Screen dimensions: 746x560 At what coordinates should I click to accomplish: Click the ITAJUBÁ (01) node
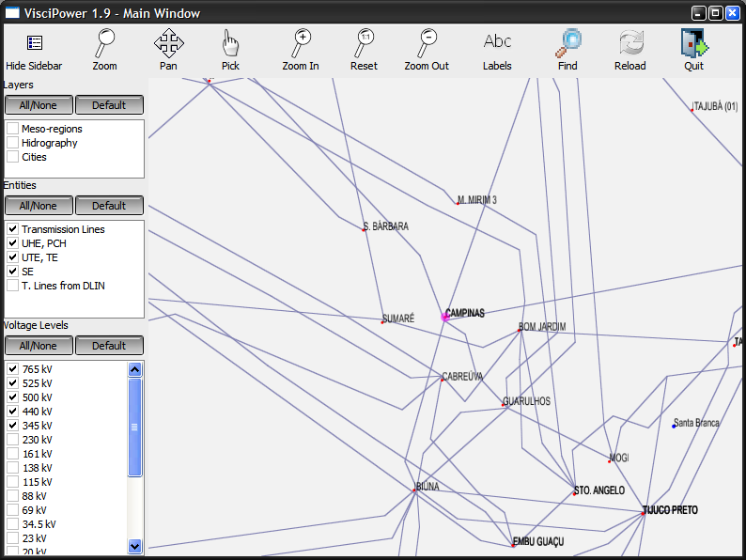tap(692, 110)
